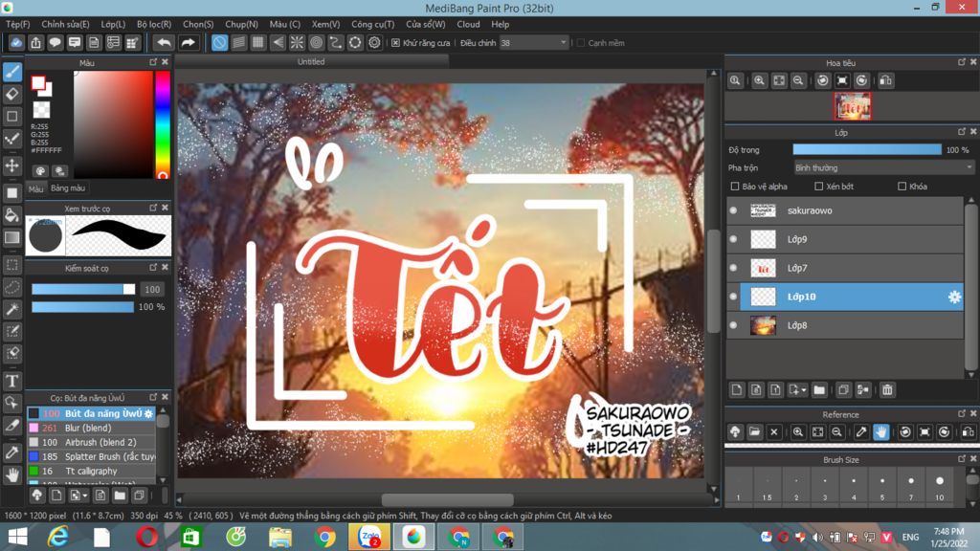The width and height of the screenshot is (980, 551).
Task: Open the Zalo app in taskbar
Action: pos(369,537)
